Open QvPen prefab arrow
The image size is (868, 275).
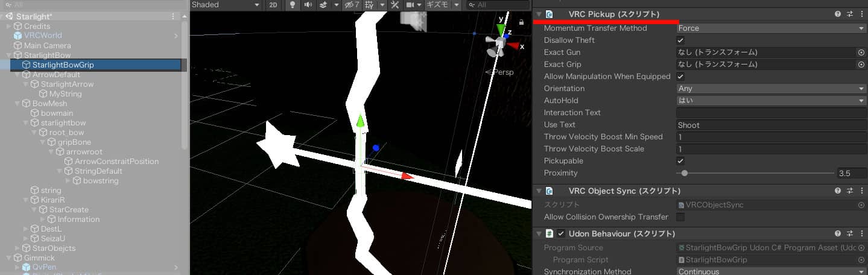(x=176, y=267)
